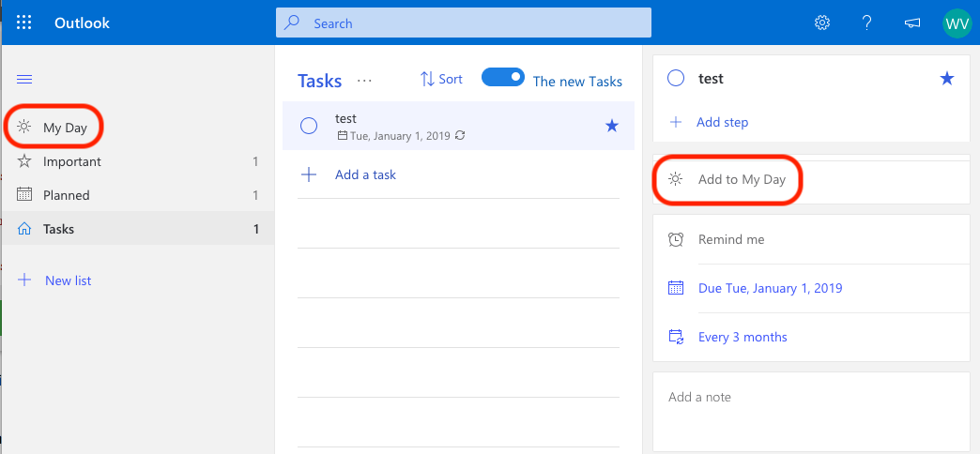Click the plus icon beside Add a task

pos(309,174)
